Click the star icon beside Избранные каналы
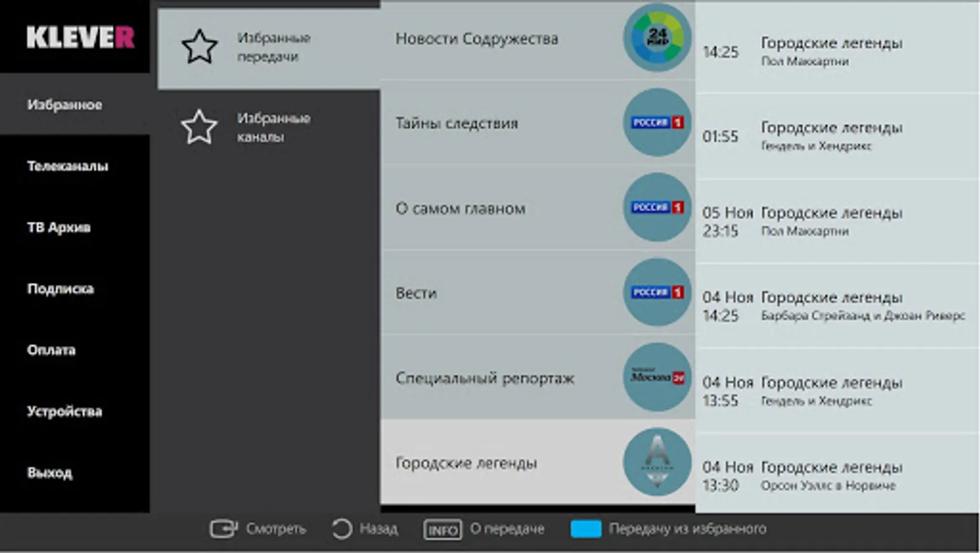The height and width of the screenshot is (553, 980). tap(199, 127)
